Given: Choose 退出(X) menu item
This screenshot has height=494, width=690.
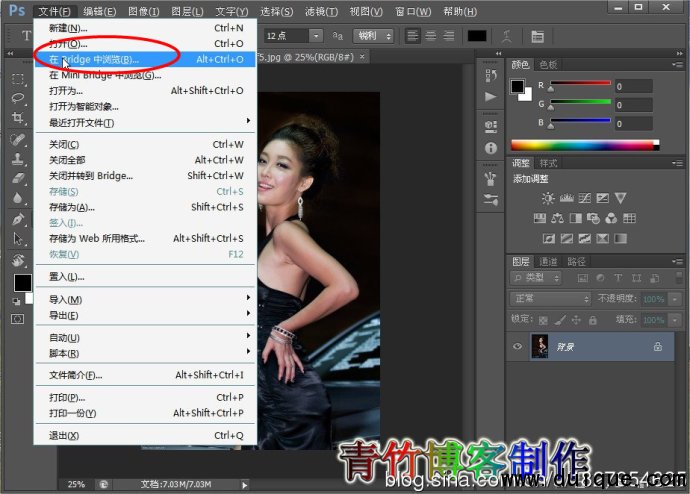Looking at the screenshot, I should point(145,435).
